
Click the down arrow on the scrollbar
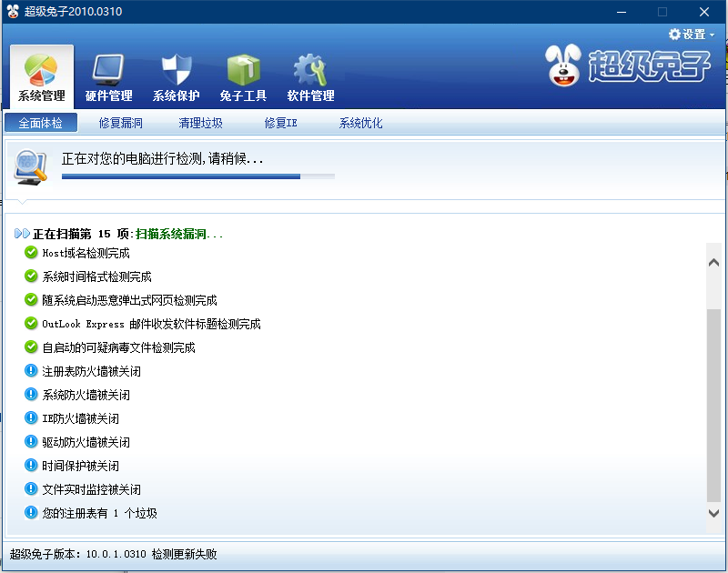(x=714, y=513)
